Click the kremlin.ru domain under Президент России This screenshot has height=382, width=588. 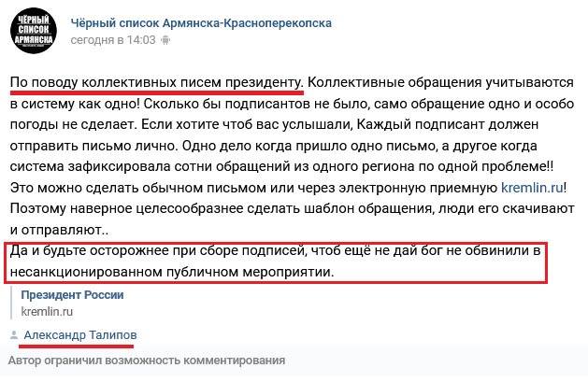click(47, 311)
